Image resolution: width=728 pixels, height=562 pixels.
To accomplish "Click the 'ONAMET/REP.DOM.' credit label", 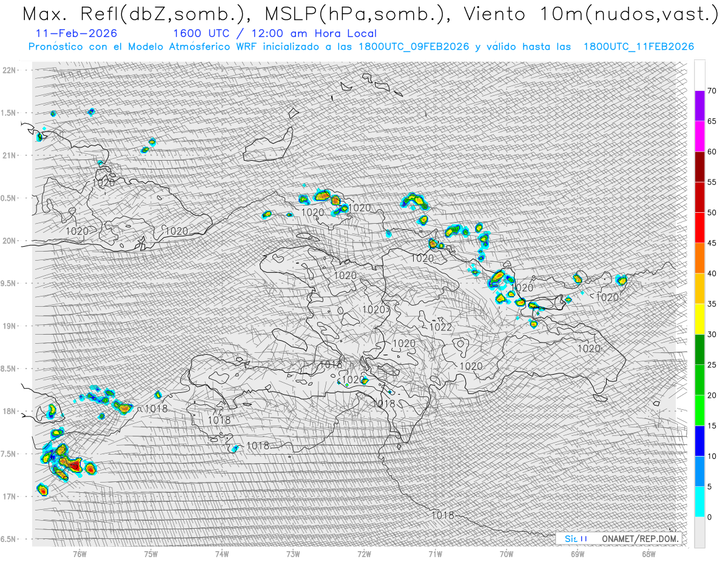I will click(639, 538).
